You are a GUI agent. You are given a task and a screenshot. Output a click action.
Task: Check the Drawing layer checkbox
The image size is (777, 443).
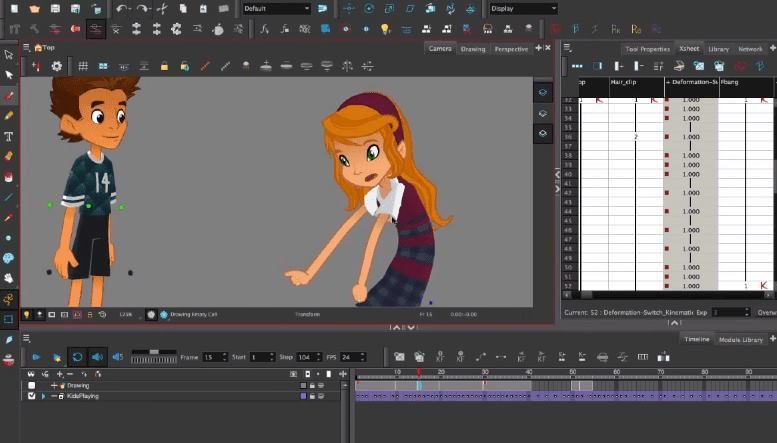click(32, 385)
